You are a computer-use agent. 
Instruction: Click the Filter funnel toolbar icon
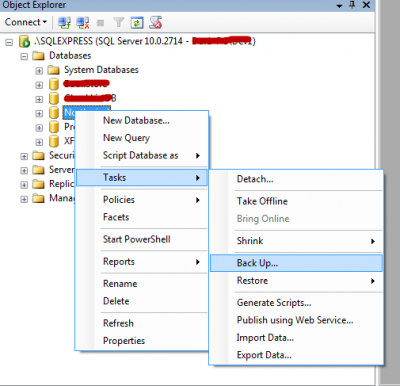pos(119,23)
